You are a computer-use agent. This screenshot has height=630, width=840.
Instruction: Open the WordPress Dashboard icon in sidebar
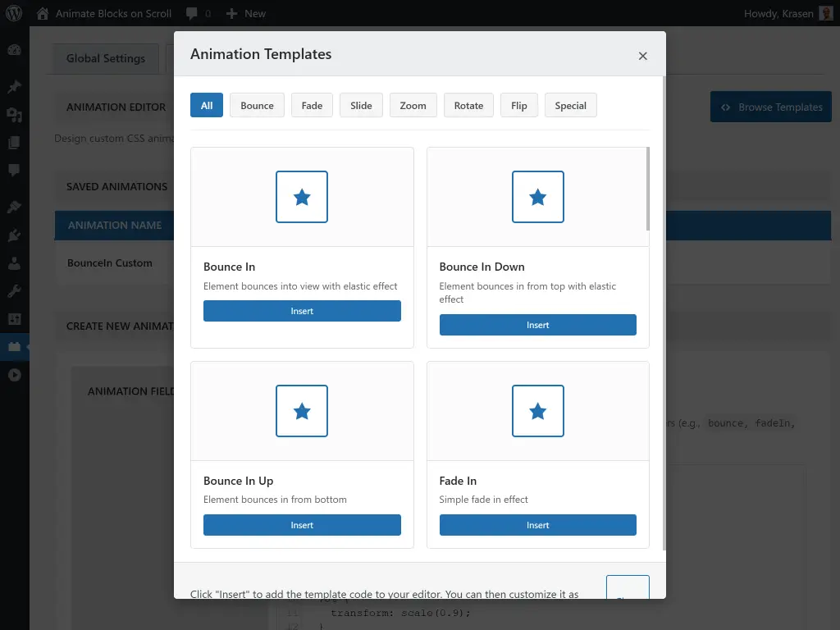pyautogui.click(x=14, y=50)
